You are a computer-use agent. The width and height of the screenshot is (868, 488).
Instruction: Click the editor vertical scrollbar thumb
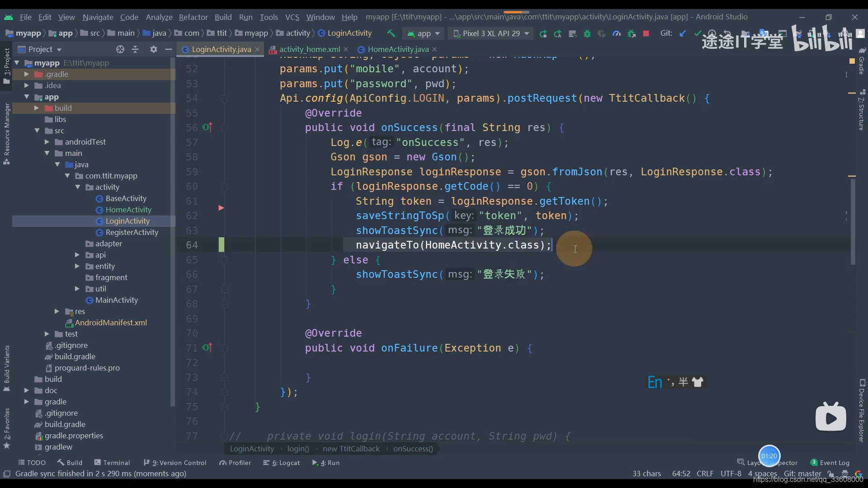point(853,221)
